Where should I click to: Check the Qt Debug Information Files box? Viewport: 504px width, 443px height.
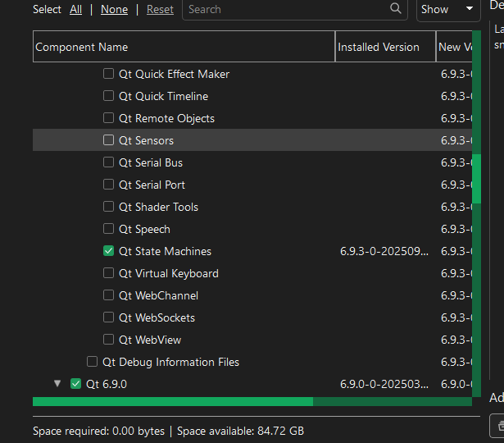[x=93, y=362]
